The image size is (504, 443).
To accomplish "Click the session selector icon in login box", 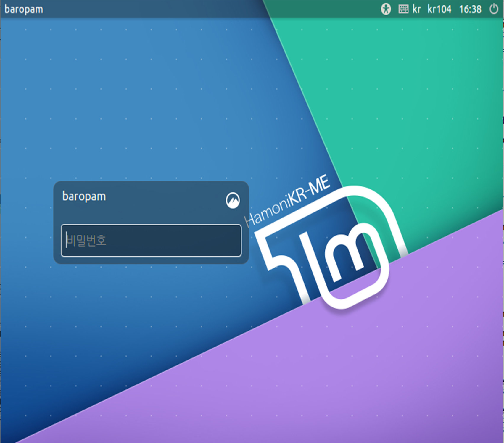I will pos(233,200).
